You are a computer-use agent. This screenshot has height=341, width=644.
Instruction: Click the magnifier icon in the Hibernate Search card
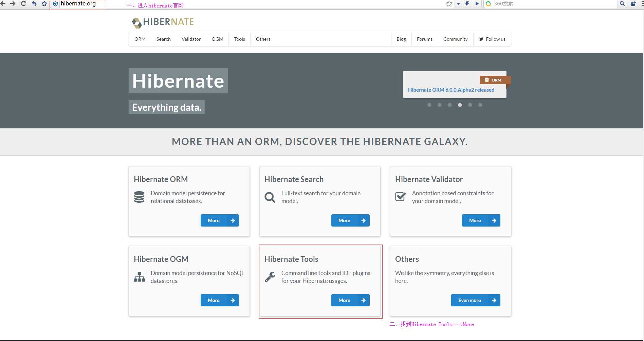[270, 197]
